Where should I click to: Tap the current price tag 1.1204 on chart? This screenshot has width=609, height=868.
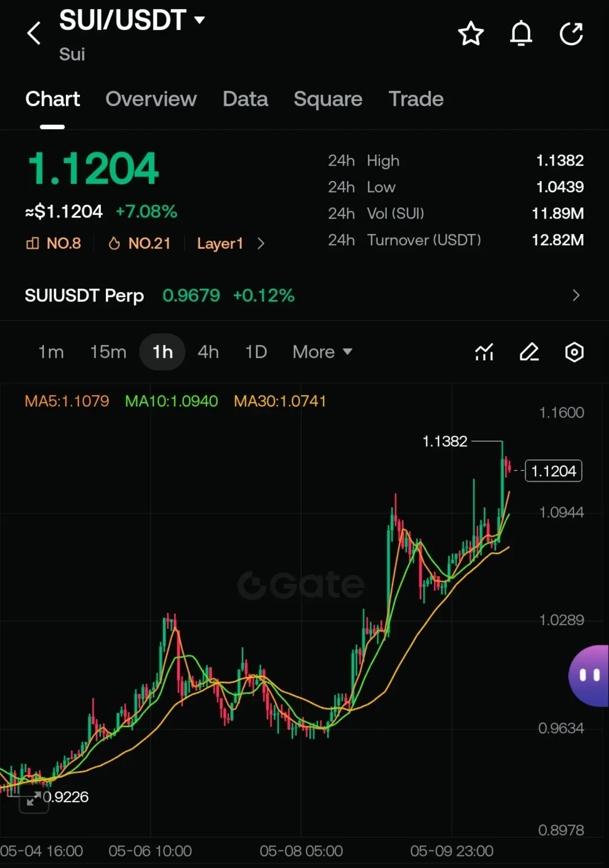(553, 471)
